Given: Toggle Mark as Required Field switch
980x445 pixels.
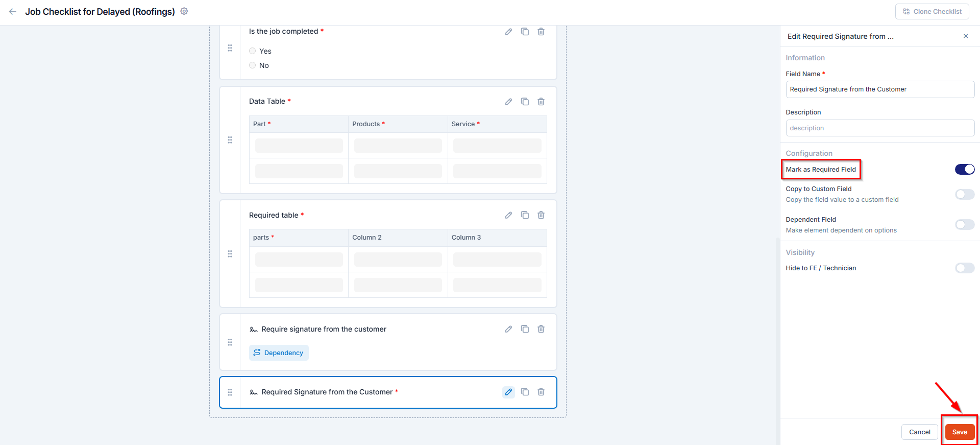Looking at the screenshot, I should pos(965,169).
